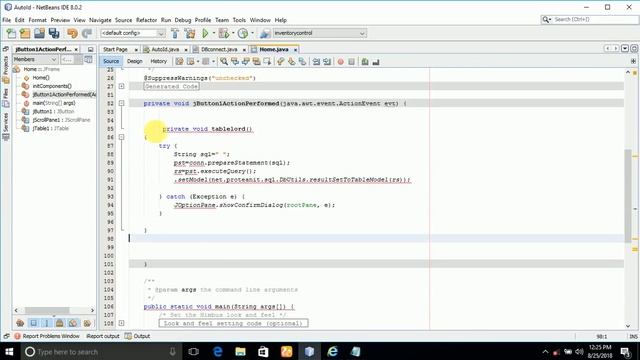Open Microsoft Edge from the taskbar
Viewport: 640px width, 360px height.
[x=218, y=351]
